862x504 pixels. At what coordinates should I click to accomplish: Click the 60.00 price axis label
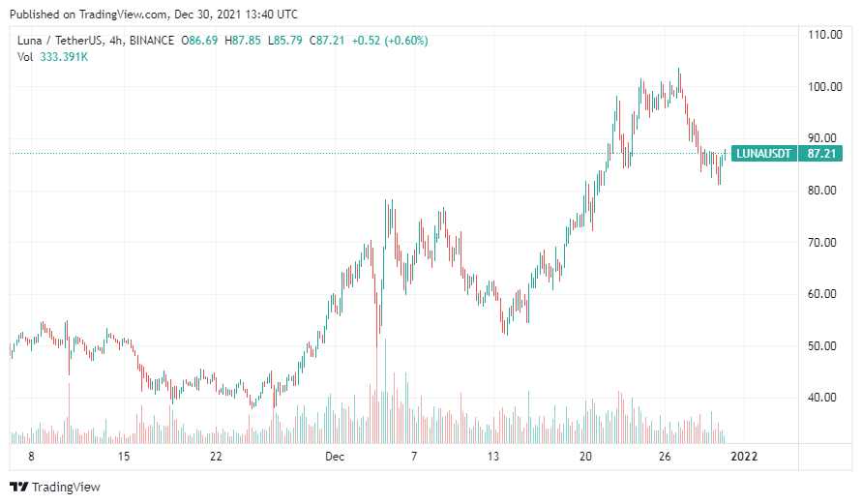[822, 294]
